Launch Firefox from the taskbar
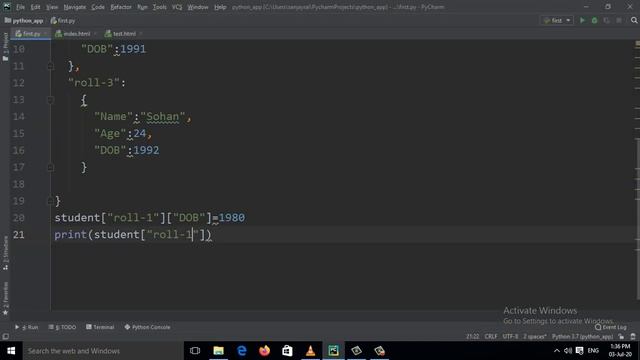Image resolution: width=640 pixels, height=360 pixels. [264, 351]
